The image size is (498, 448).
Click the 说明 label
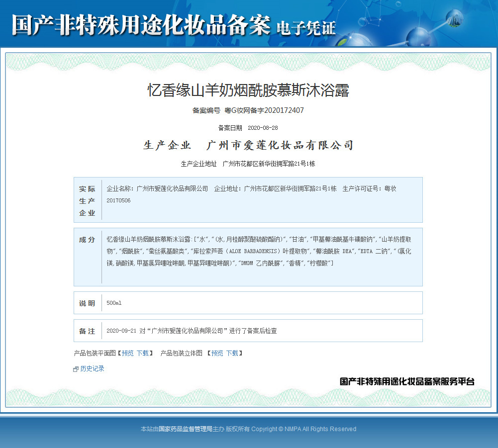pyautogui.click(x=87, y=303)
